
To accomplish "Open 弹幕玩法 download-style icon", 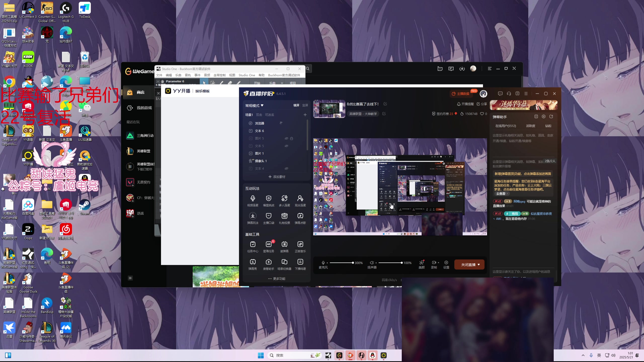I will tap(253, 218).
